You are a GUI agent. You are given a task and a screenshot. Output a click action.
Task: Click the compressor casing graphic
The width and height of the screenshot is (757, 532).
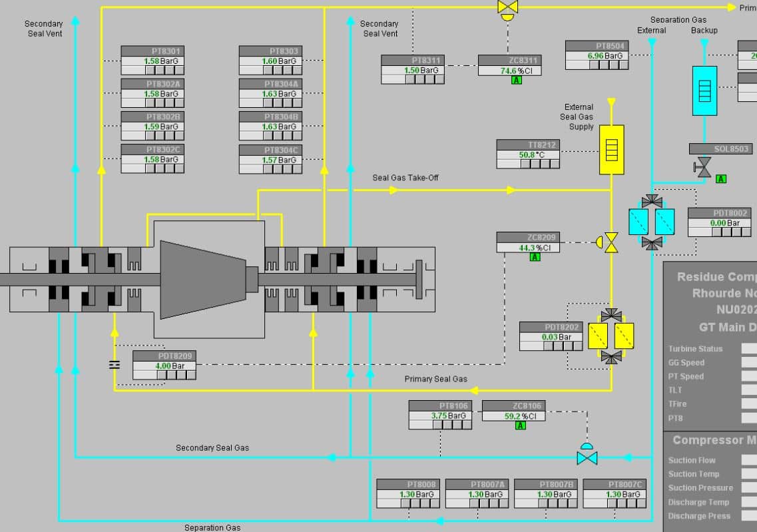point(205,280)
